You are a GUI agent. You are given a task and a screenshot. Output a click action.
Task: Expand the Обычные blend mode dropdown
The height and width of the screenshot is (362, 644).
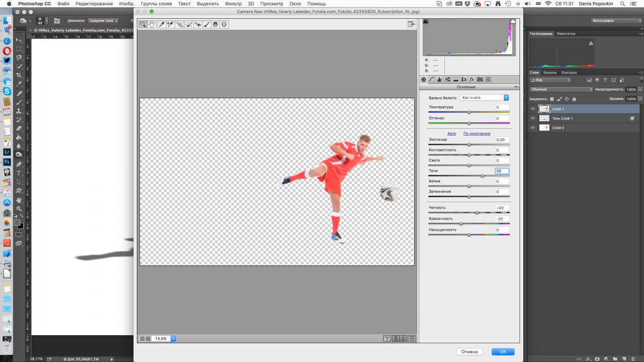point(561,90)
